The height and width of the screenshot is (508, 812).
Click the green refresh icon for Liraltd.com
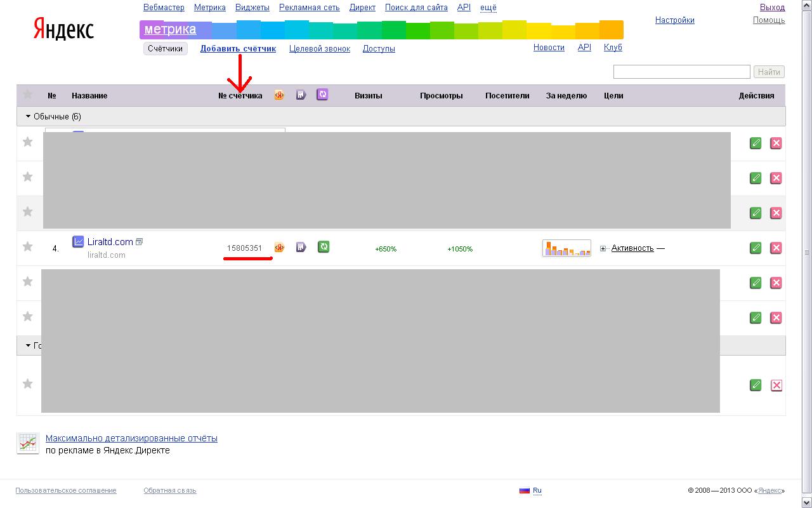(324, 247)
